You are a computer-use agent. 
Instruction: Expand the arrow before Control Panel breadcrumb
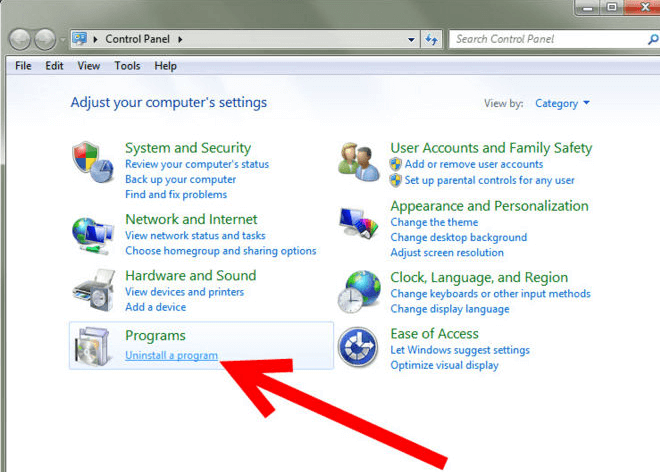[x=96, y=39]
